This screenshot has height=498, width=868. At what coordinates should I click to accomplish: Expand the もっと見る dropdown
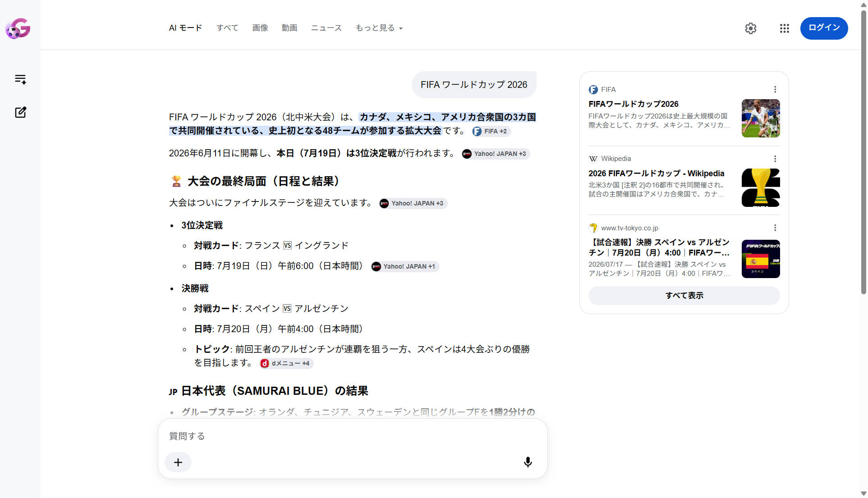click(x=379, y=28)
